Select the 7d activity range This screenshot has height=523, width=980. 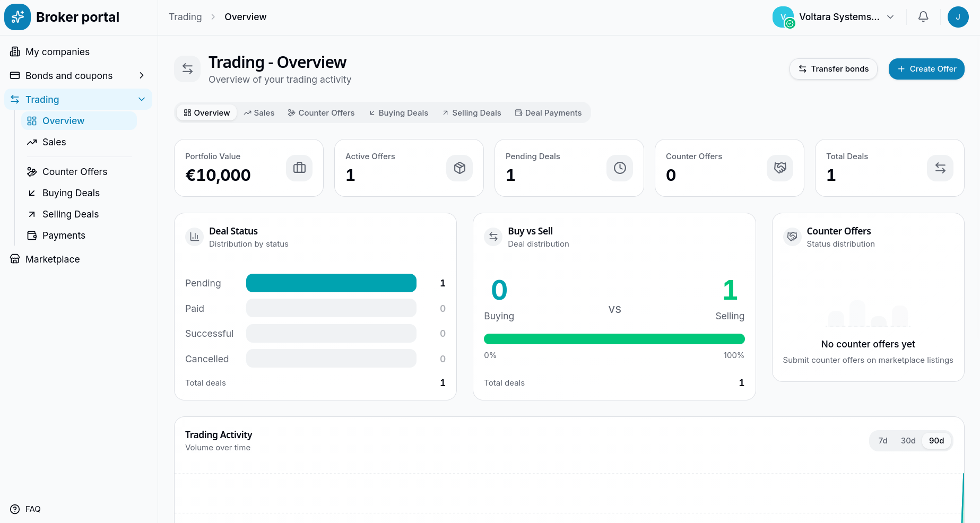coord(883,440)
